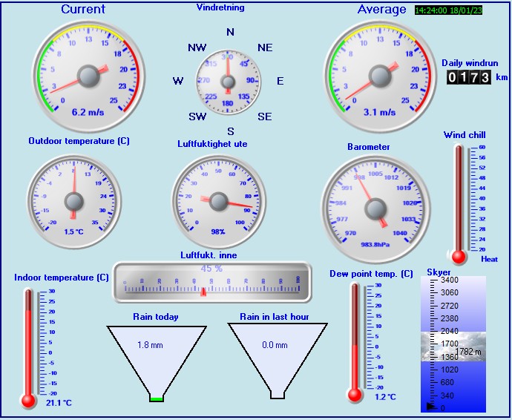Click the 1782 m cloud height label
The height and width of the screenshot is (420, 512).
pyautogui.click(x=468, y=351)
